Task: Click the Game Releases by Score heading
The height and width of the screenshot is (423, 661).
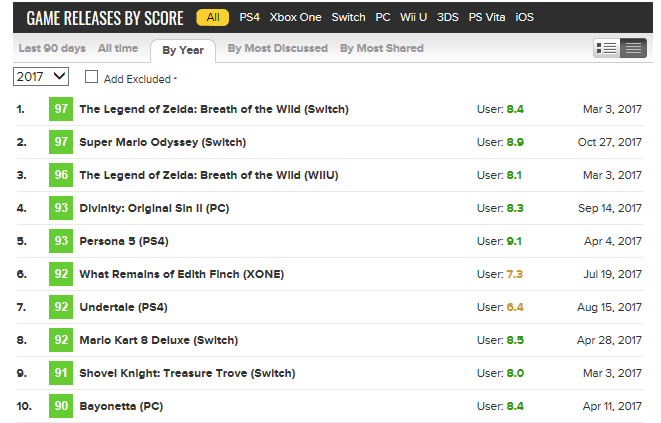Action: click(x=105, y=18)
